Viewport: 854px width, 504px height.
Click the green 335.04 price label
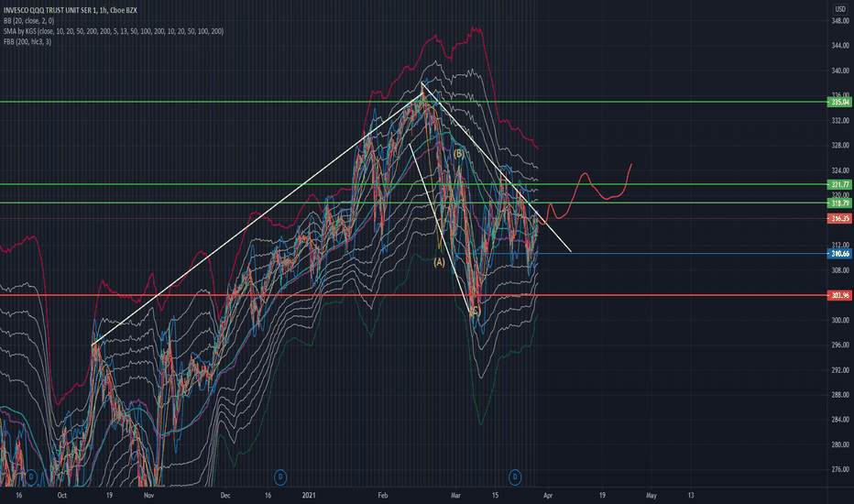[x=839, y=102]
